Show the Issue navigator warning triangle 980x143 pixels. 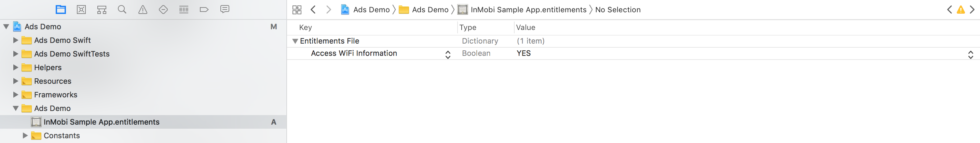143,10
